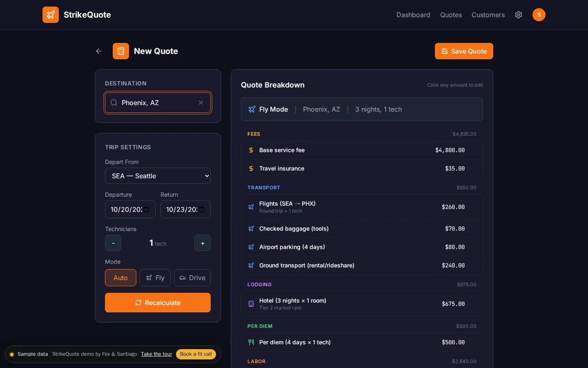Edit the Base service fee amount $4,800.00
This screenshot has height=368, width=588.
click(x=450, y=150)
